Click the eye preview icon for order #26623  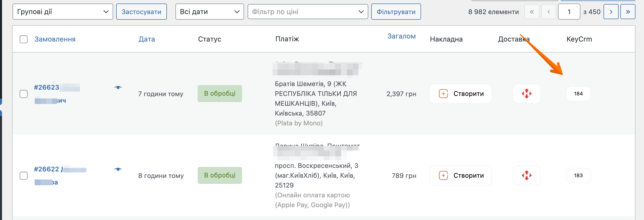click(x=118, y=88)
